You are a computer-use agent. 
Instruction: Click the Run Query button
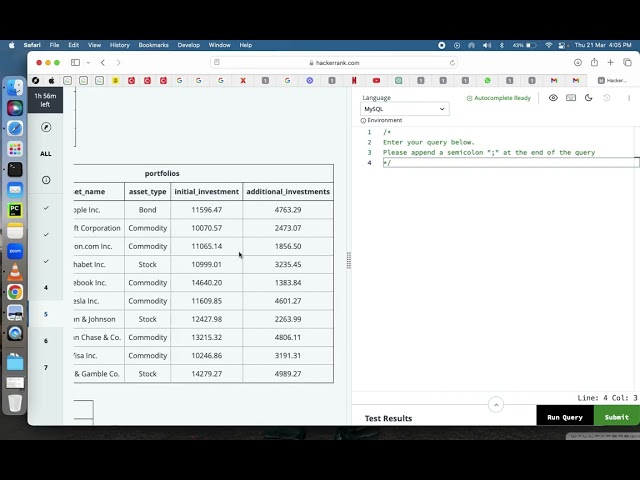coord(565,417)
